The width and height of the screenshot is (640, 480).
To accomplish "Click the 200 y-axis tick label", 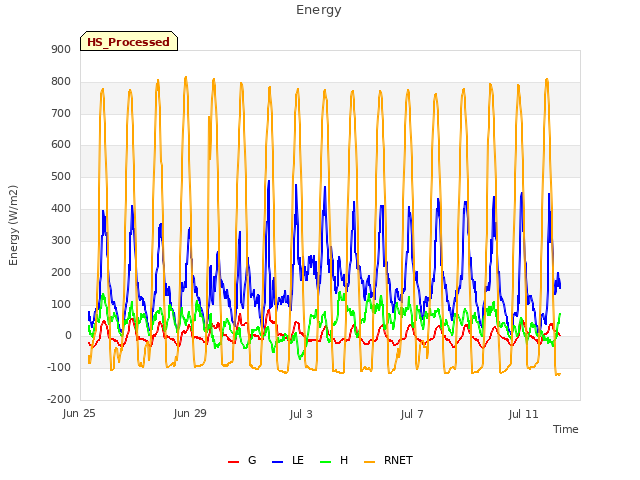I will click(x=61, y=272).
